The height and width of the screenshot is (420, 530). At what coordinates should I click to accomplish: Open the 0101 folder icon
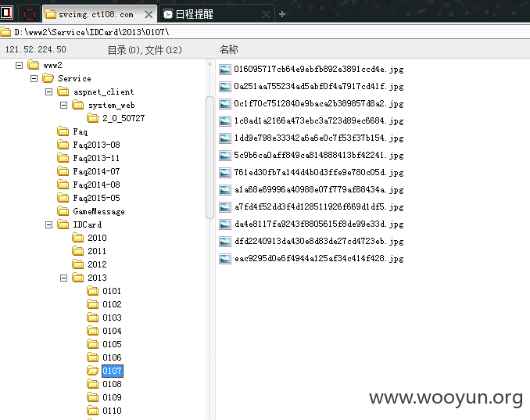[92, 291]
